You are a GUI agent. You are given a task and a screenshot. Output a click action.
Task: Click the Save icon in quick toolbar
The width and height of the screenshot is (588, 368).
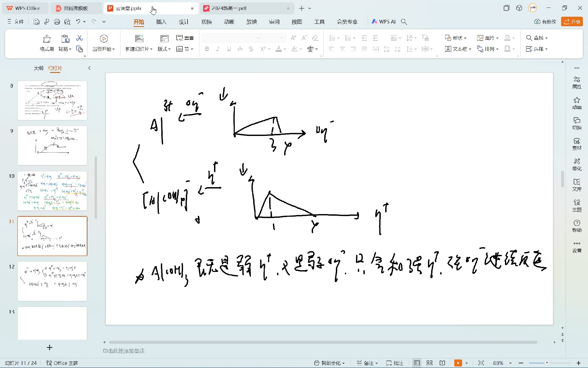coord(36,21)
